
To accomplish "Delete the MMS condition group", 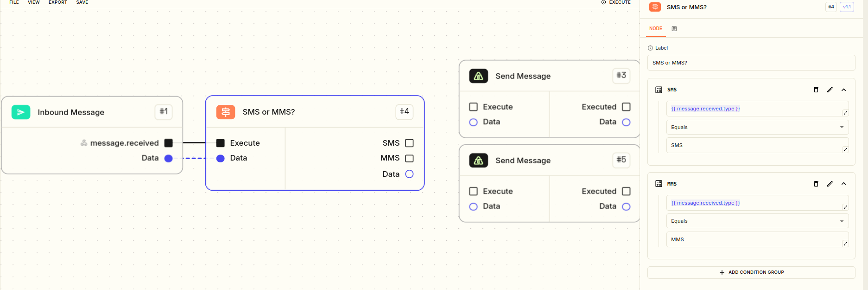I will point(816,184).
